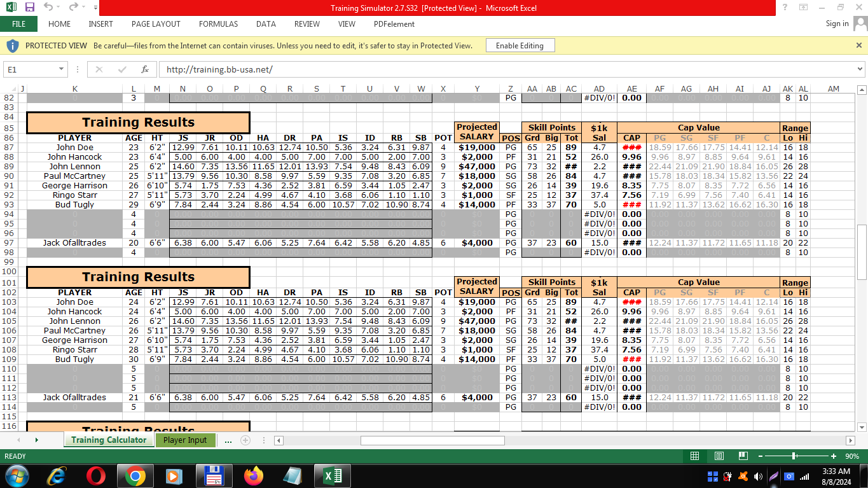Click the sheet tab scroll right arrow

coord(36,440)
